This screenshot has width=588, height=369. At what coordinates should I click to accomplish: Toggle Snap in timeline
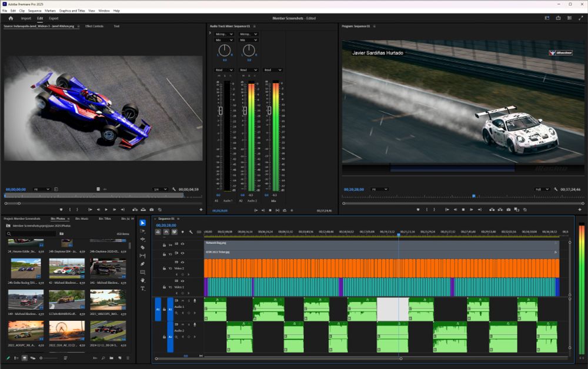(x=166, y=232)
